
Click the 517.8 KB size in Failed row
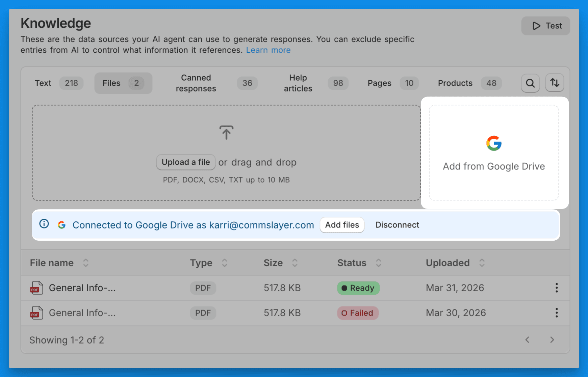[282, 313]
